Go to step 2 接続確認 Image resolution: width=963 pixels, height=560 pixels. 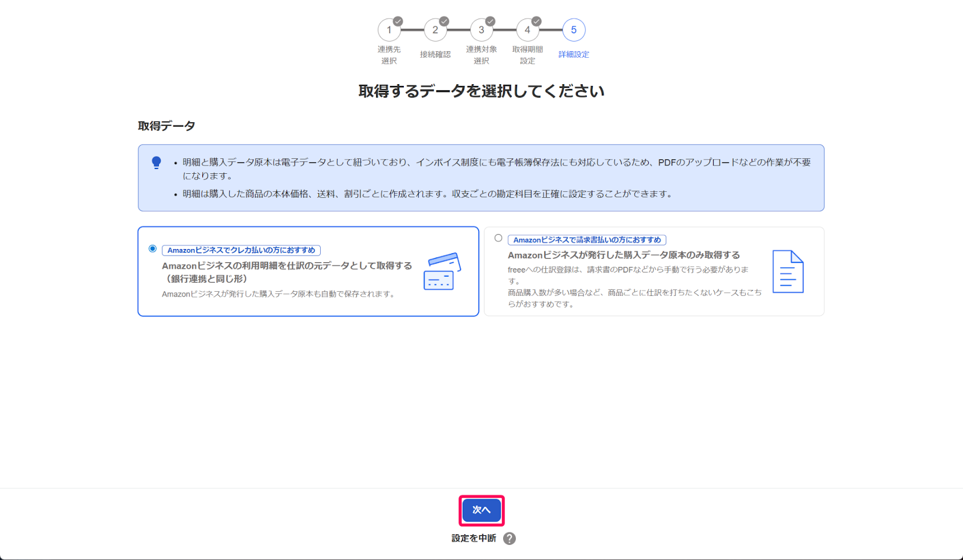(x=435, y=30)
